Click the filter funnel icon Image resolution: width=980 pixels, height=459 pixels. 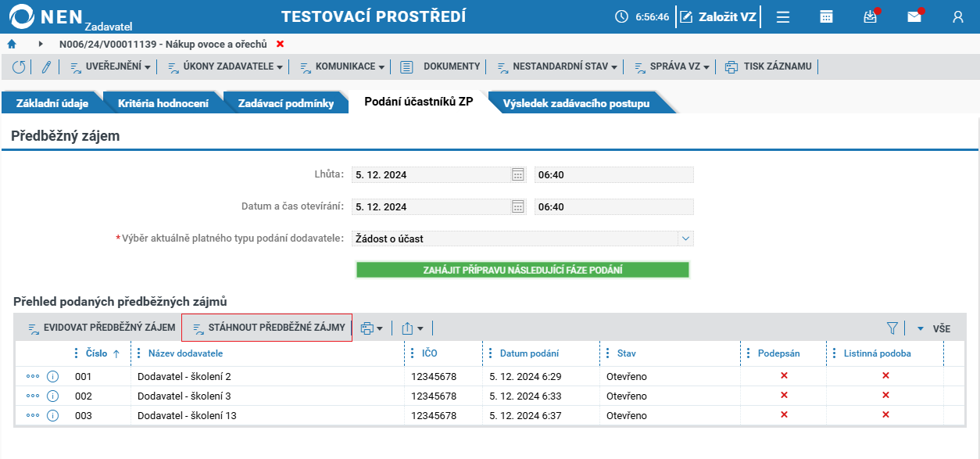892,328
